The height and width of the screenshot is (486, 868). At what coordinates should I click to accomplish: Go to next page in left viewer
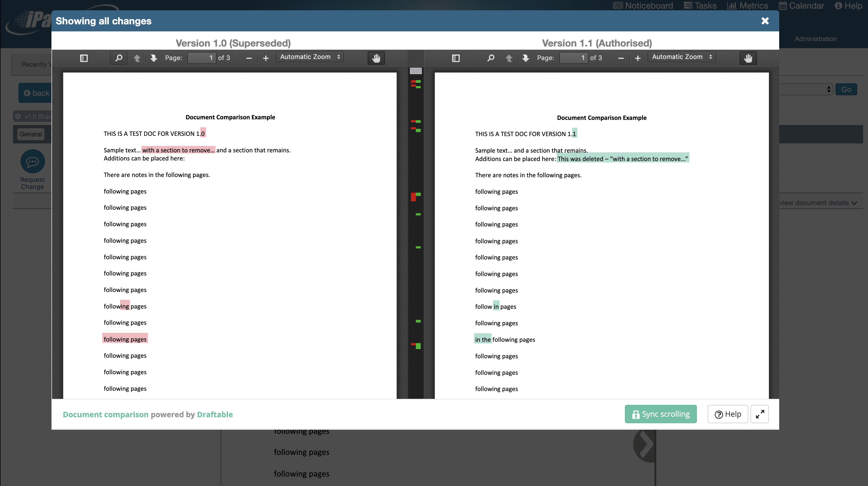(x=154, y=58)
